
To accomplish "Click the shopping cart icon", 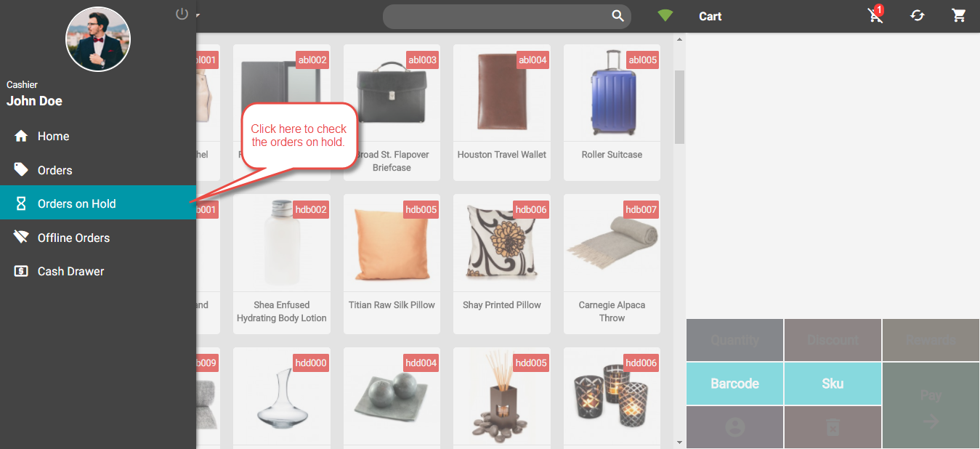I will coord(959,15).
